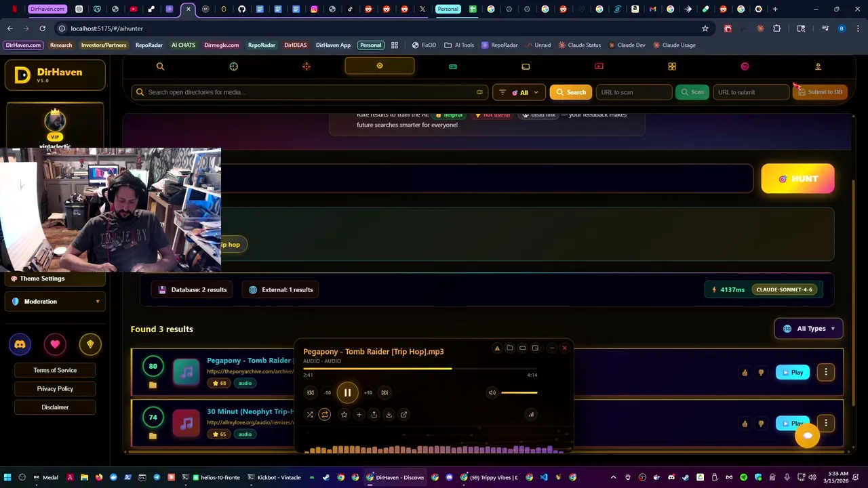Viewport: 868px width, 488px height.
Task: Thumbs down the Pegapony Tomb Raider result
Action: point(761,373)
